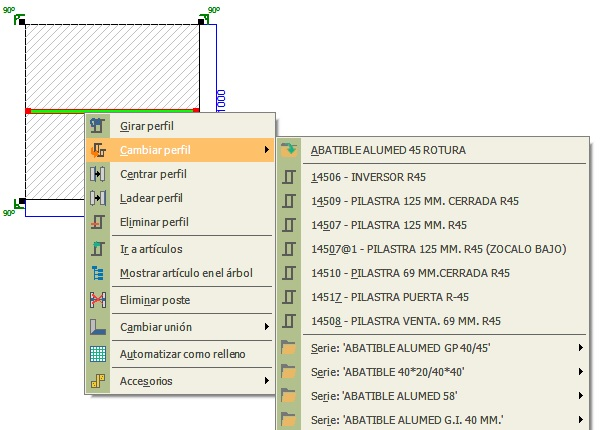Expand the Cambiar perfil submenu arrow

pyautogui.click(x=267, y=149)
